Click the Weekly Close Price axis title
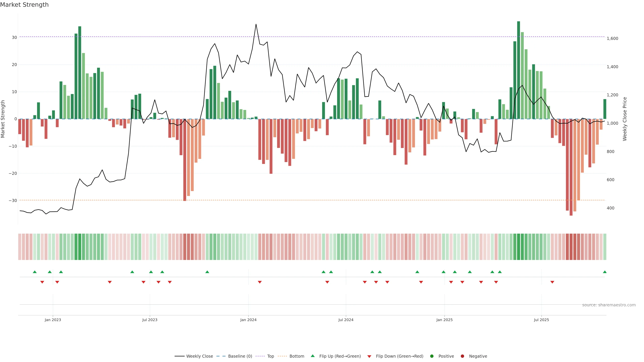Image resolution: width=644 pixels, height=362 pixels. tap(625, 119)
